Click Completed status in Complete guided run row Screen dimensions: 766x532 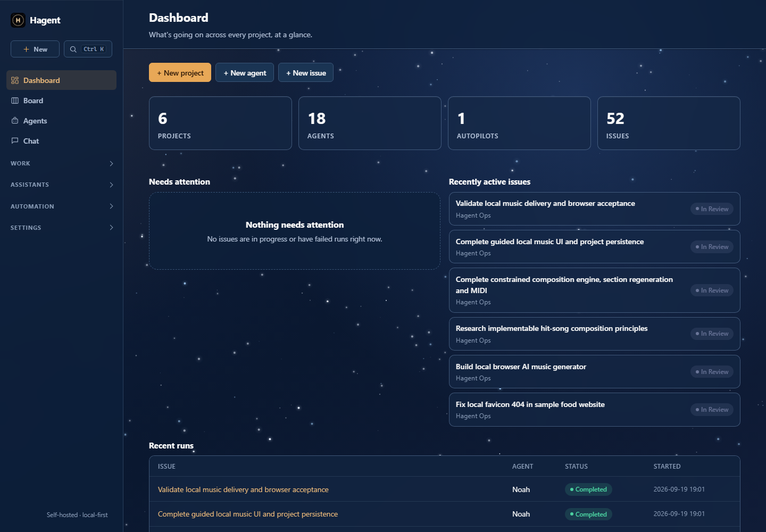click(588, 514)
